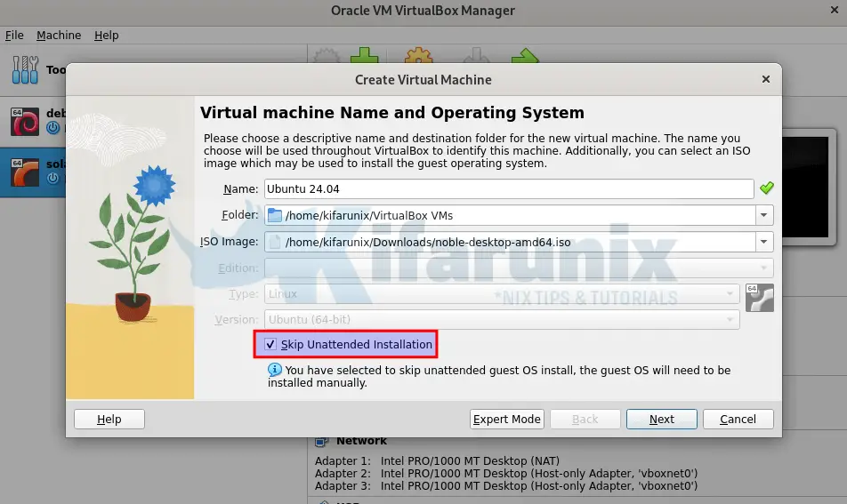Click the Folder path /home/kifarunix/VirtualBox VMs
Viewport: 847px width, 504px height.
pos(369,215)
